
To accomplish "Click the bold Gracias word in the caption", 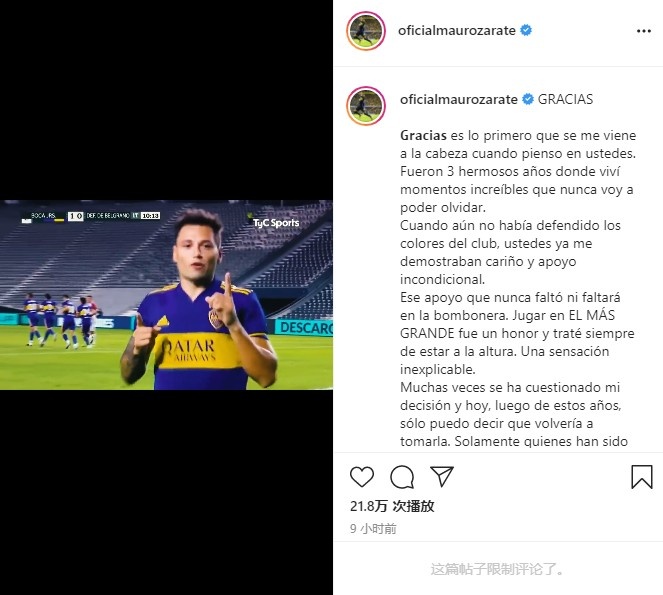I will [x=423, y=135].
